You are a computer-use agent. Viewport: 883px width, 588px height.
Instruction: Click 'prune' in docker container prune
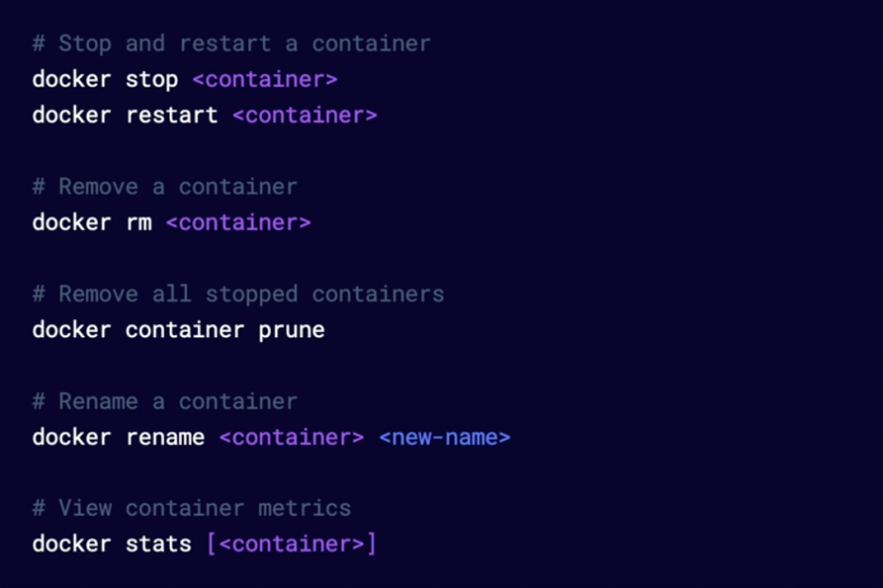click(x=291, y=331)
